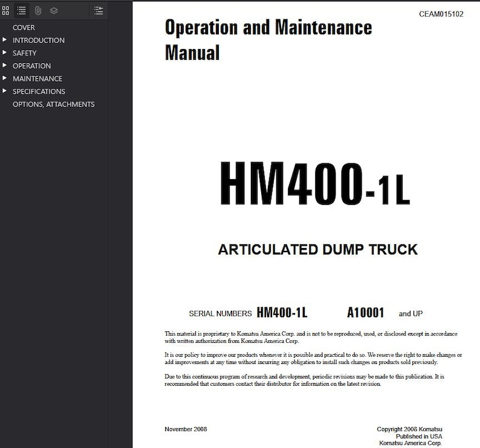This screenshot has height=448, width=480.
Task: Switch to document outline view
Action: pyautogui.click(x=21, y=11)
